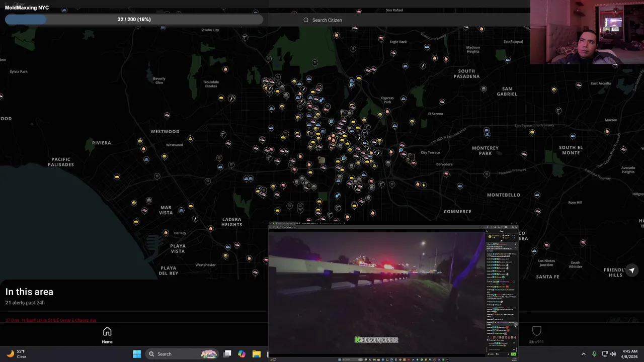Open Task View on the taskbar
The height and width of the screenshot is (362, 644).
point(227,354)
